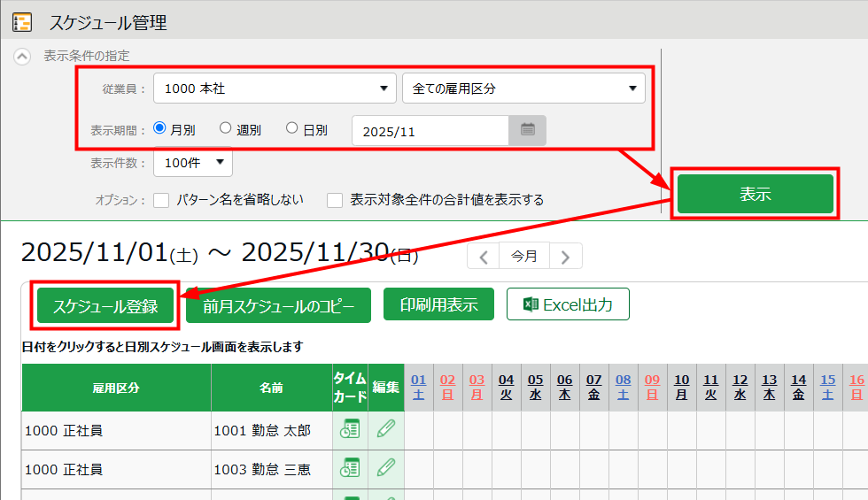Open timecard icon for 勤怠 太郎
The image size is (868, 500).
point(350,430)
